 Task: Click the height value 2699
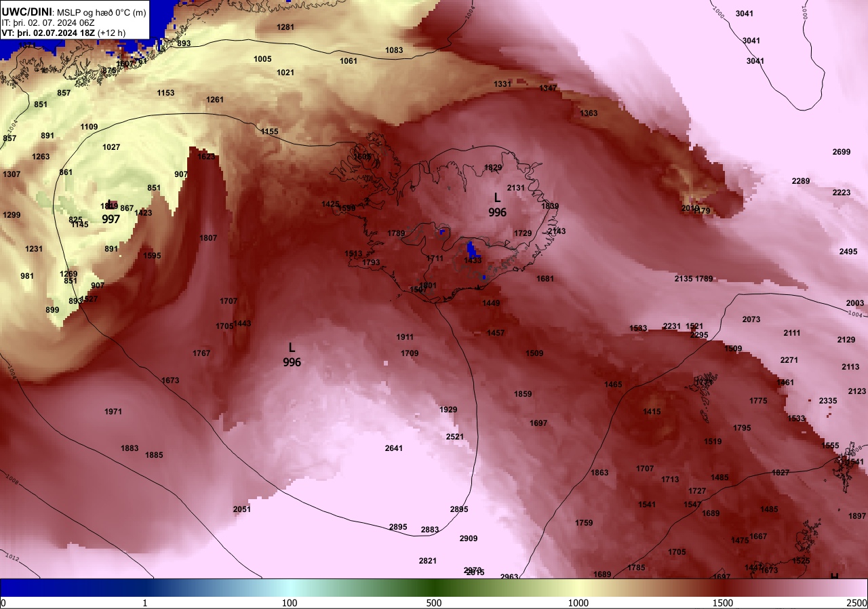pos(842,152)
